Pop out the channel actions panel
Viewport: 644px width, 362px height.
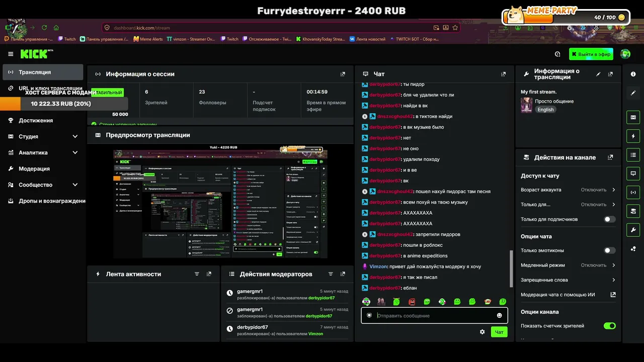coord(610,157)
